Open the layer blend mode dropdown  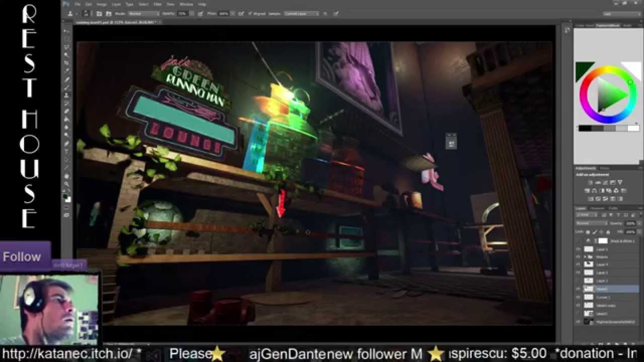pos(591,223)
